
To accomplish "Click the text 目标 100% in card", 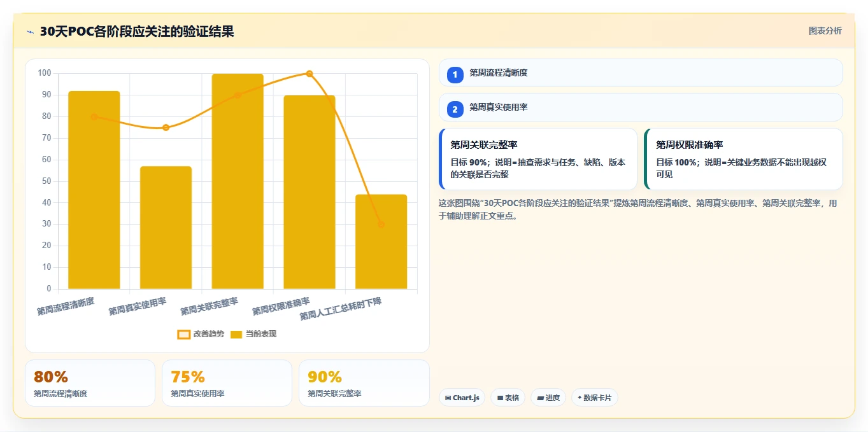I will coord(676,162).
